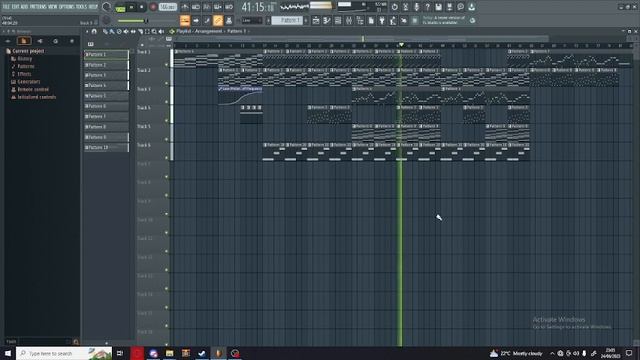Click the plugin picker plug icon

tap(382, 20)
